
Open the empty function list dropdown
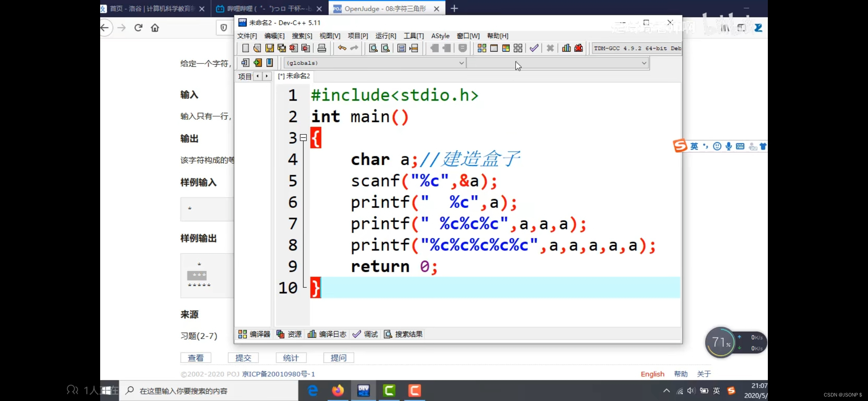(x=644, y=63)
